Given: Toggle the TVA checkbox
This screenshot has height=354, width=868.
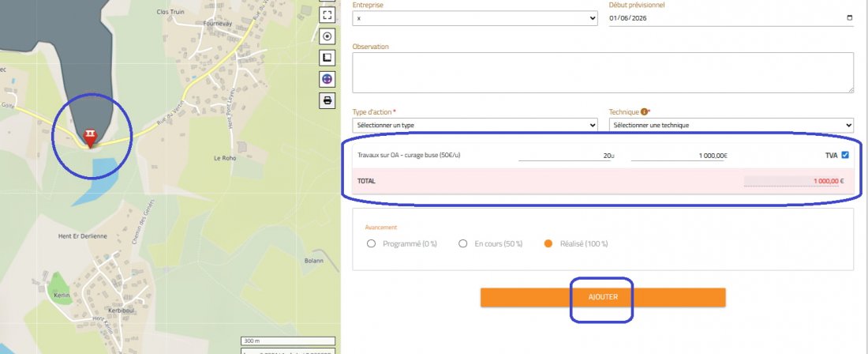Looking at the screenshot, I should point(845,155).
